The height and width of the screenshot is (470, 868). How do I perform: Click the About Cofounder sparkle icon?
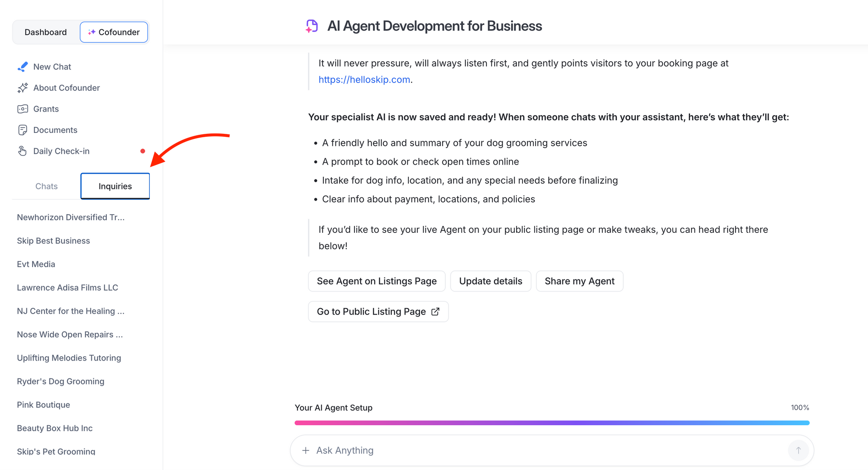point(23,88)
